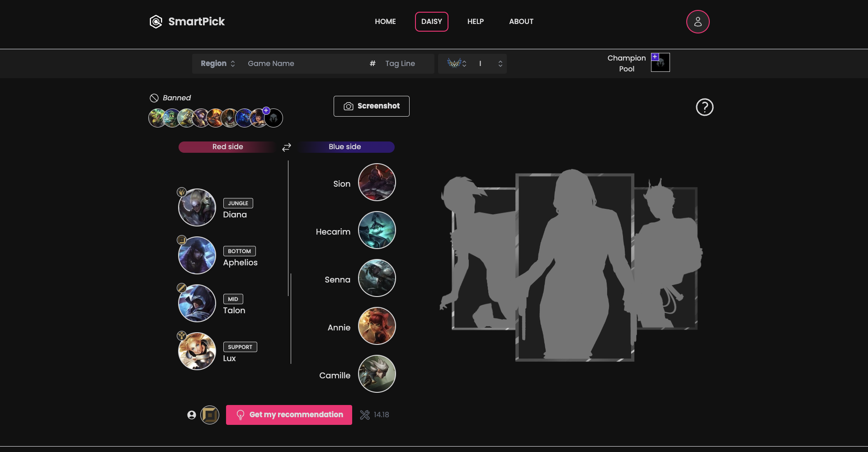Screen dimensions: 868x452
Task: Swap Red side and Blue side
Action: pos(287,147)
